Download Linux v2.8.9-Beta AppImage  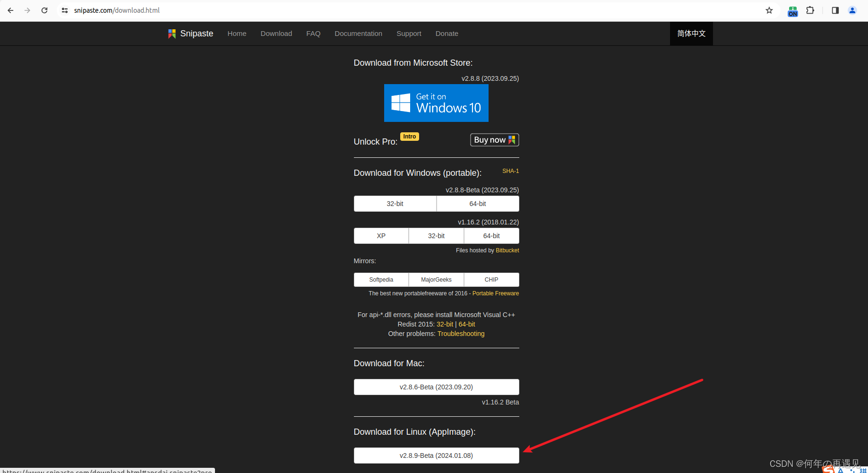click(x=436, y=456)
